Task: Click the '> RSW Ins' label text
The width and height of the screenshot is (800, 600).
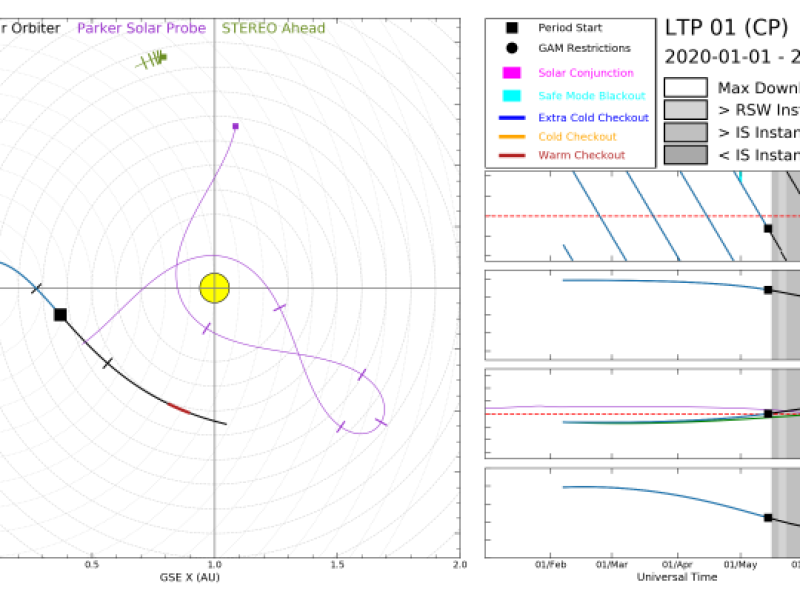Action: tap(759, 110)
